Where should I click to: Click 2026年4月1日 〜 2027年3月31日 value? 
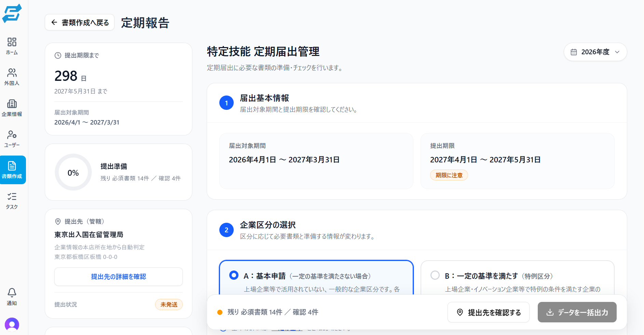(x=284, y=160)
